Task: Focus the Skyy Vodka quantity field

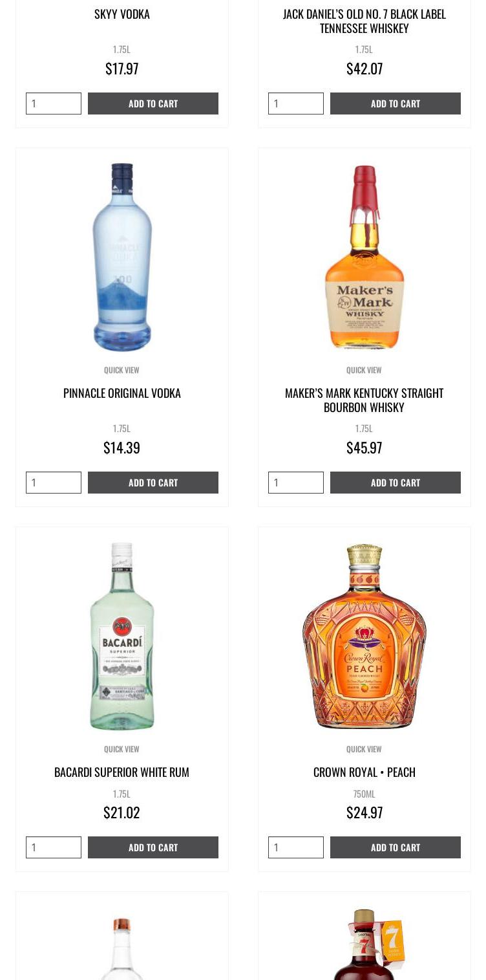Action: 54,103
